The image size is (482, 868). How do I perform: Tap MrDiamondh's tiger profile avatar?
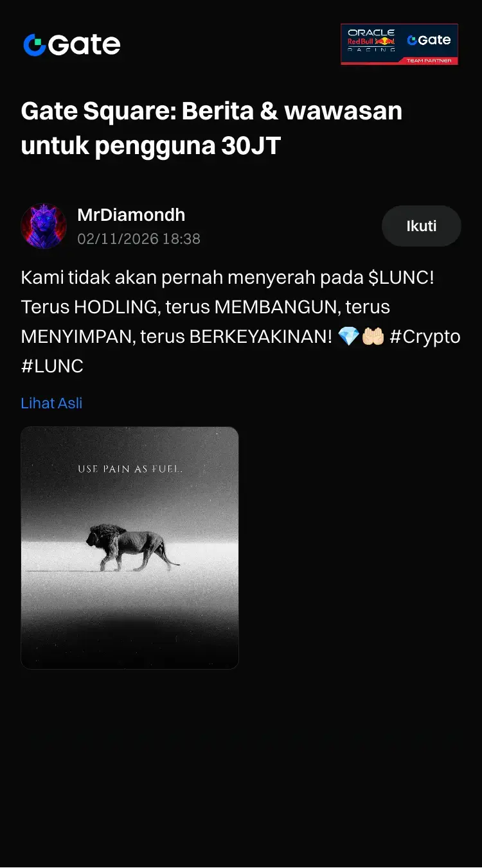pyautogui.click(x=44, y=226)
